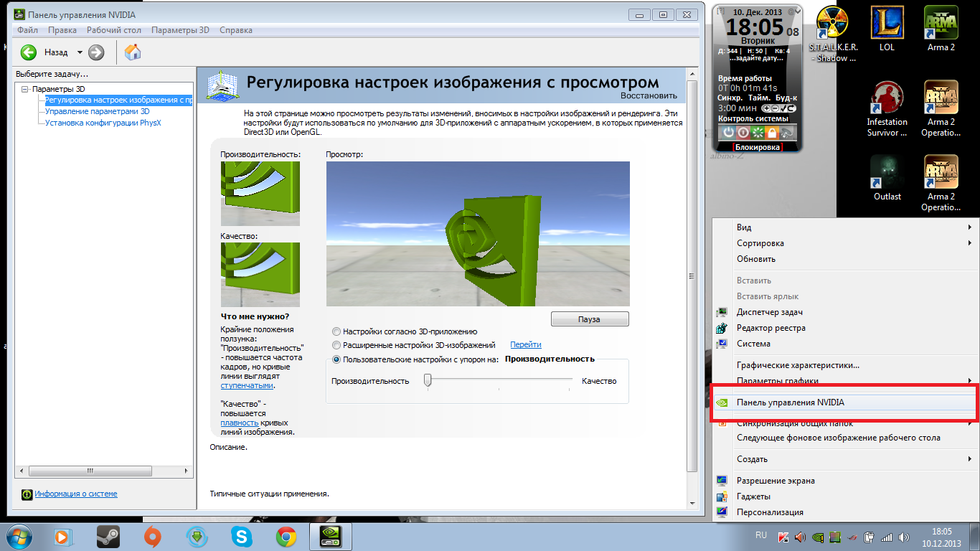Select 'Расширенные настройки 3D-изображений' radio option
980x551 pixels.
pos(336,345)
